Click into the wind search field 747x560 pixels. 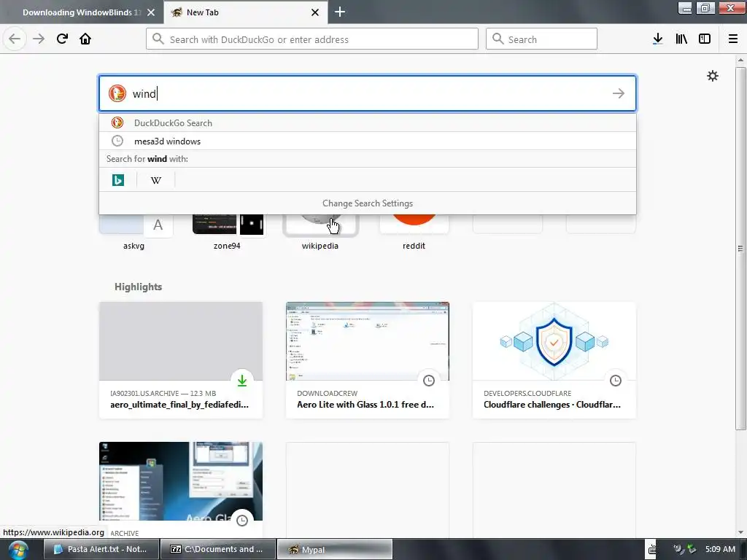point(368,93)
